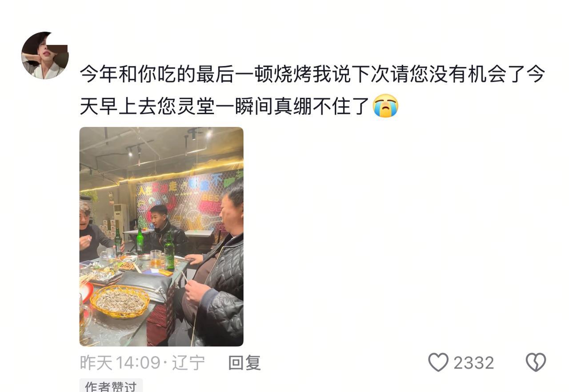
Task: Tap the 作者赞过 tag below the comment
Action: tap(111, 385)
